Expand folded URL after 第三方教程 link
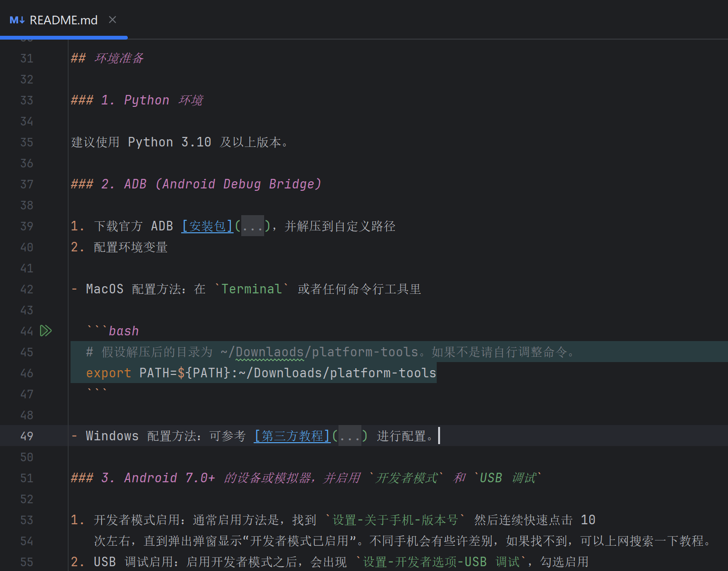 (x=350, y=436)
